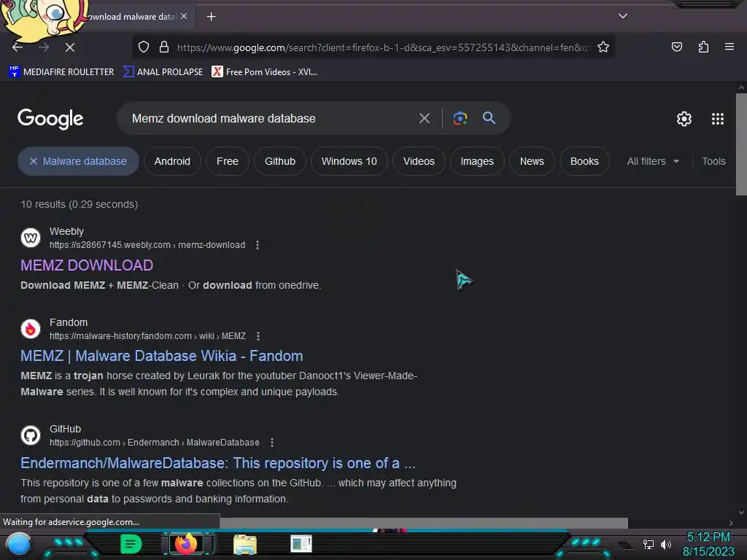Screen dimensions: 747x560
Task: Expand the All filters dropdown
Action: pos(653,161)
